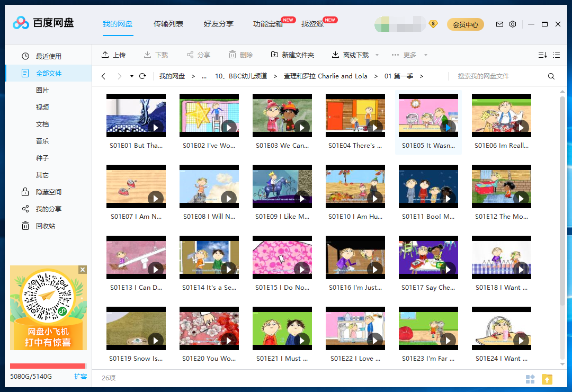
Task: Click the download icon in toolbar
Action: point(147,55)
